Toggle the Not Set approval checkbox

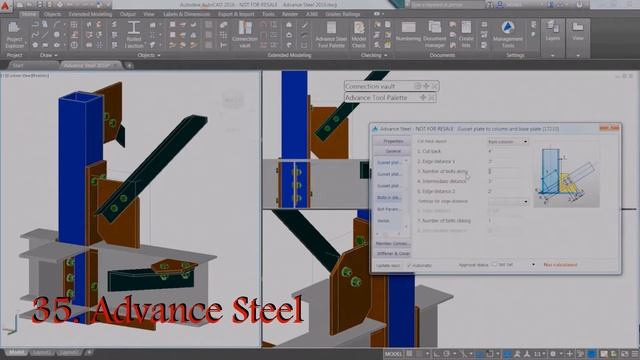494,264
